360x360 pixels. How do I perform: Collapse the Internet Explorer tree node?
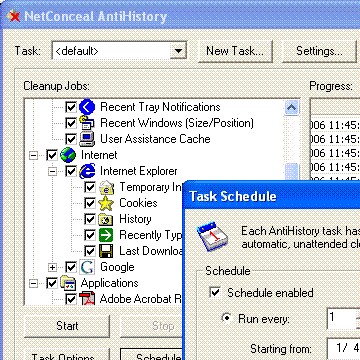coord(52,171)
